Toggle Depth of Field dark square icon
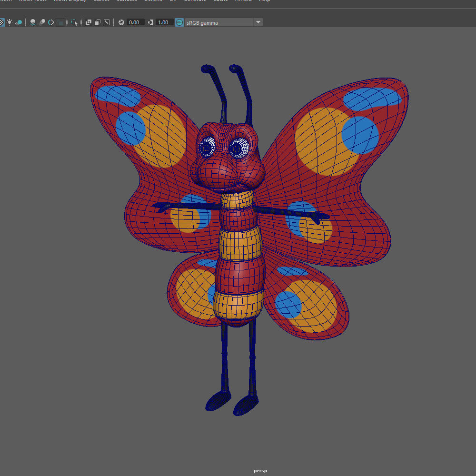Viewport: 476px width, 476px height. [x=60, y=22]
